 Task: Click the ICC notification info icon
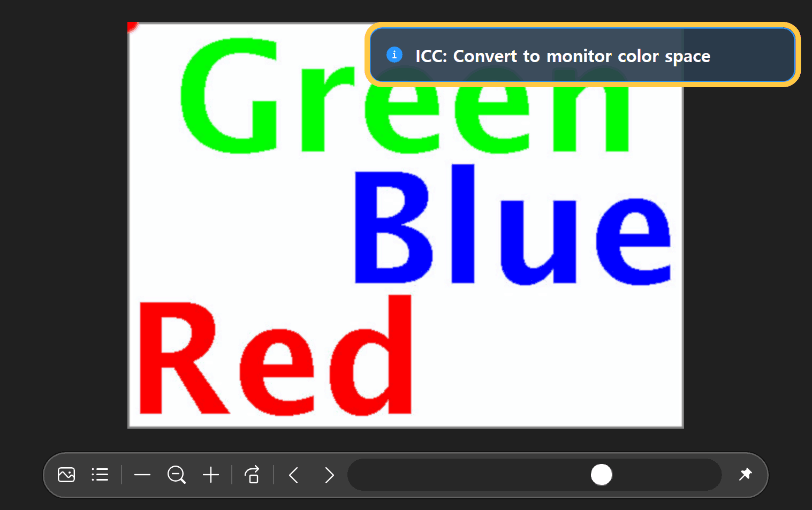coord(394,55)
